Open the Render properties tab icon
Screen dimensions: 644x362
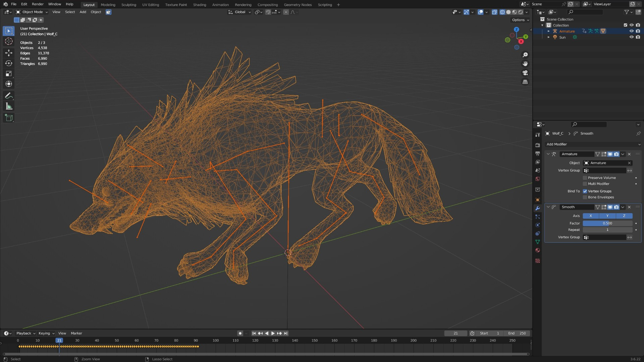click(x=538, y=145)
